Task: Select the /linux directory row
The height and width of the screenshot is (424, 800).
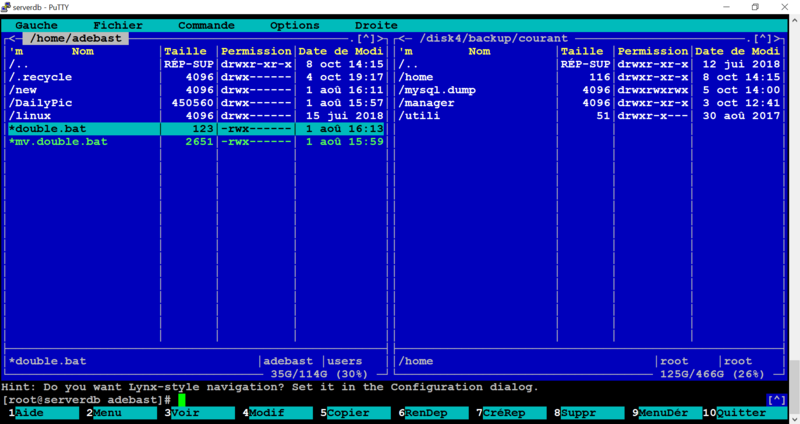Action: (x=196, y=116)
